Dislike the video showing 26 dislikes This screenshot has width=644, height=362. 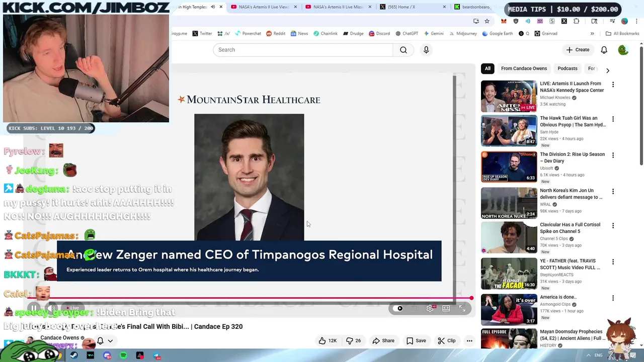(354, 340)
